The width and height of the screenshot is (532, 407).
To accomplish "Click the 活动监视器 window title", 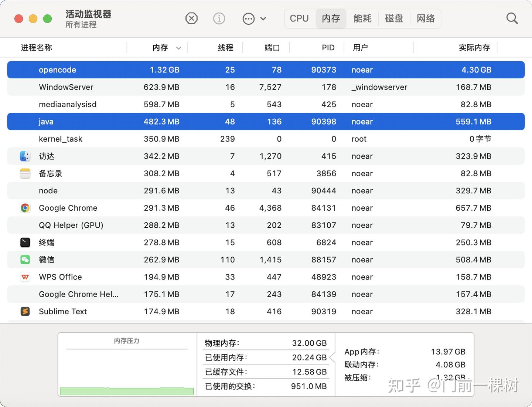I will [88, 14].
